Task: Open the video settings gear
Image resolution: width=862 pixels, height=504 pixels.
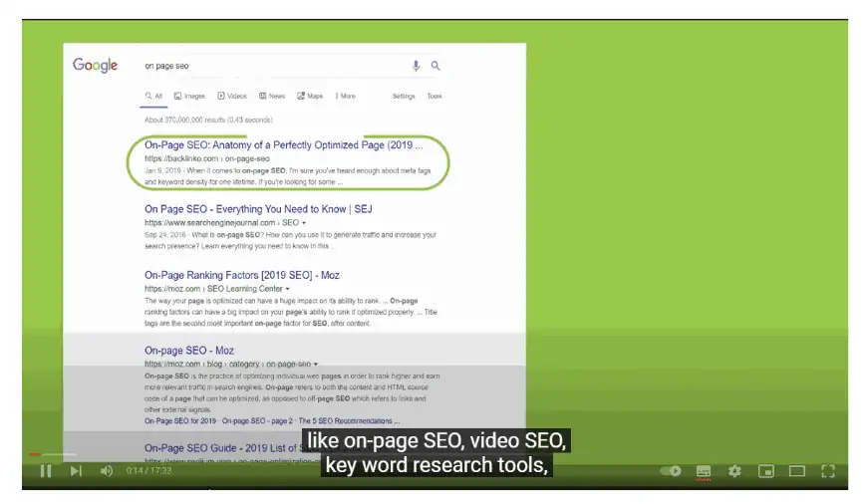Action: [x=734, y=471]
